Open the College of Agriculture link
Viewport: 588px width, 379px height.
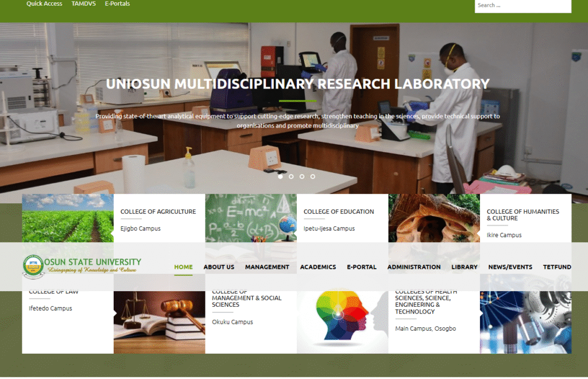point(158,212)
